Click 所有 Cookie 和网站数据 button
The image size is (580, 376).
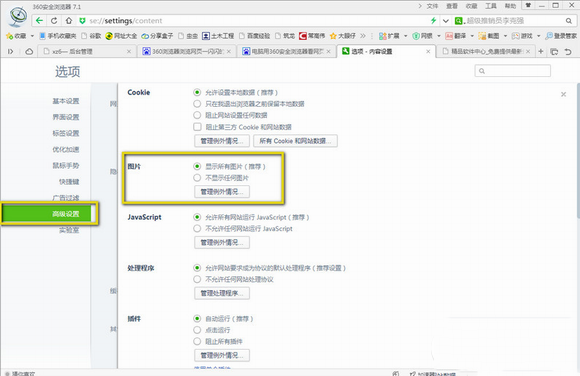295,141
